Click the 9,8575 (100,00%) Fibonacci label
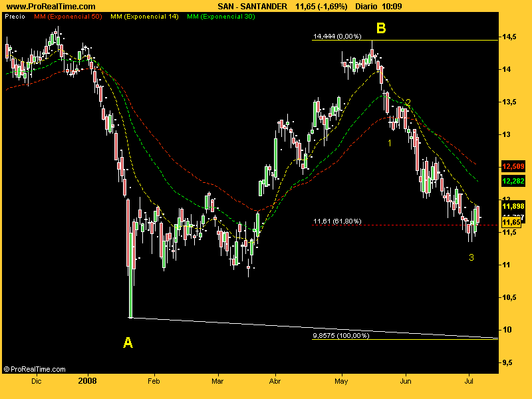Viewport: 532px width, 399px height. click(x=341, y=336)
